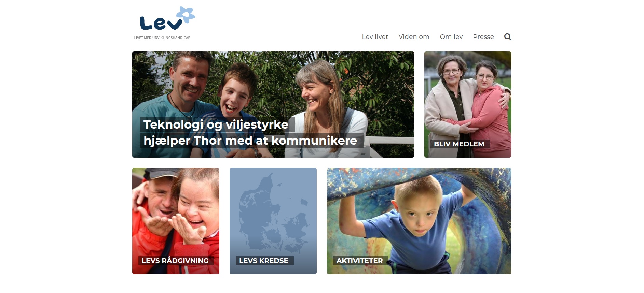Click the couple blowing kisses photo

176,221
